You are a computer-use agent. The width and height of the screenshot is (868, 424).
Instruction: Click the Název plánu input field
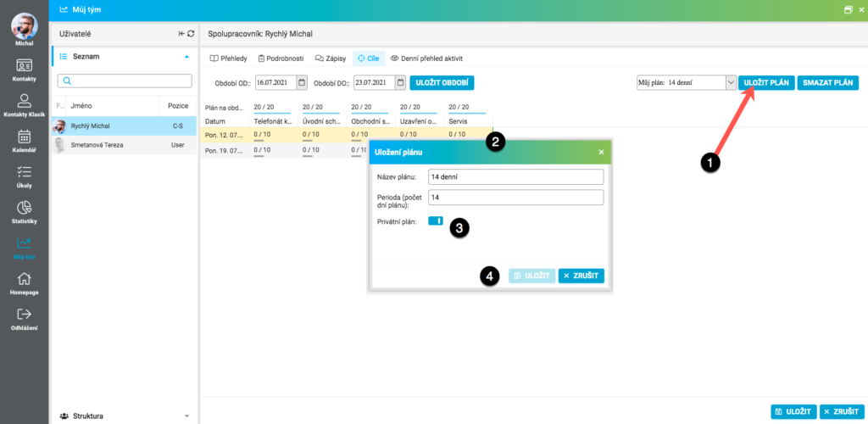point(516,176)
